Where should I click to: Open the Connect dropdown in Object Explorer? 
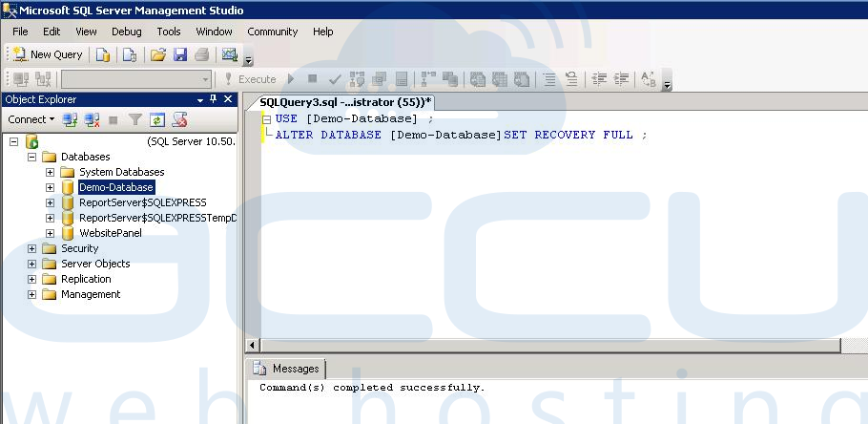31,119
